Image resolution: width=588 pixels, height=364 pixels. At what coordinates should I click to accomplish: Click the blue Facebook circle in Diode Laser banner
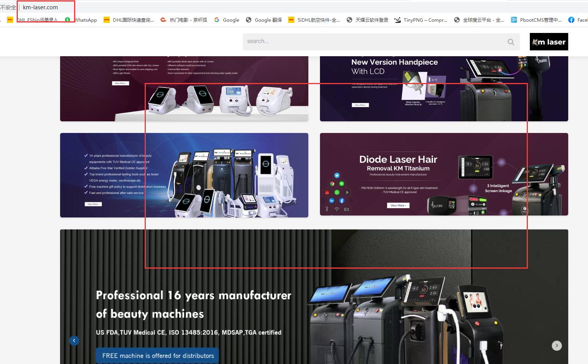[342, 200]
